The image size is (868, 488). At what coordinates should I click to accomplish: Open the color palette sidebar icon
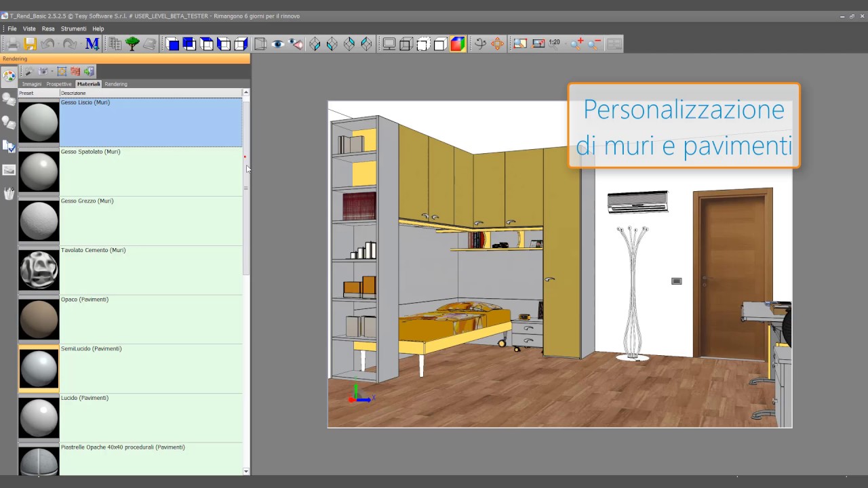9,76
